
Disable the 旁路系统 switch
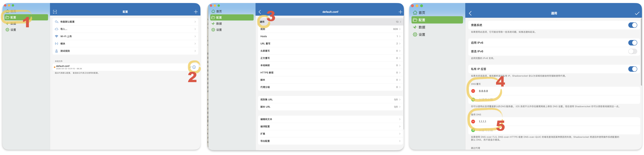pyautogui.click(x=632, y=25)
